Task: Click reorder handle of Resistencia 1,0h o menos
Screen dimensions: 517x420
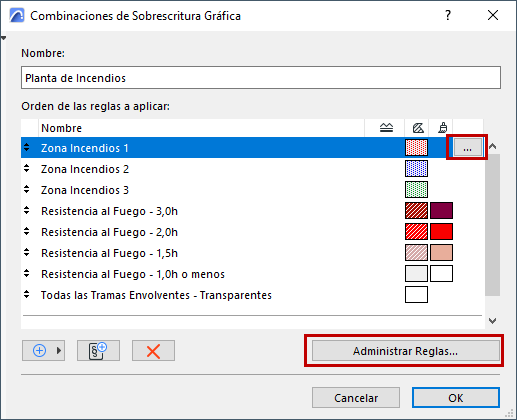Action: click(27, 273)
